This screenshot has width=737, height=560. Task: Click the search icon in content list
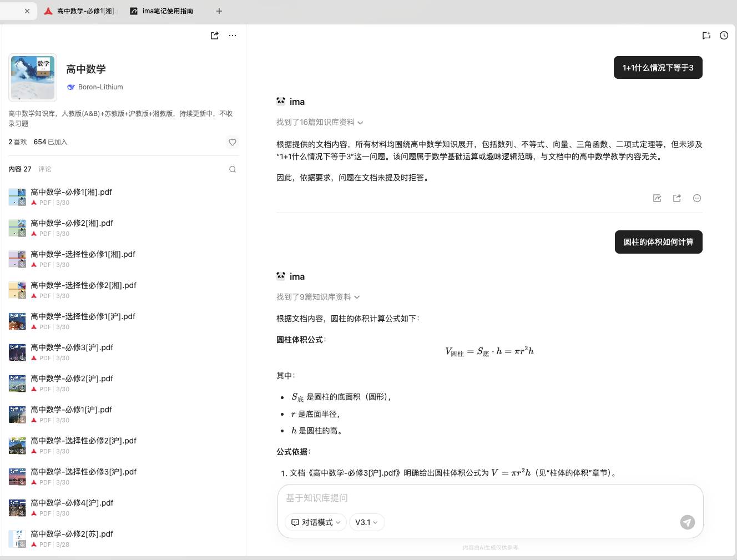click(233, 169)
